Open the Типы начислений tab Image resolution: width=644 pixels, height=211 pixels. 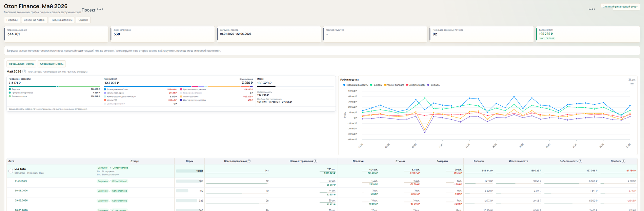pyautogui.click(x=62, y=20)
